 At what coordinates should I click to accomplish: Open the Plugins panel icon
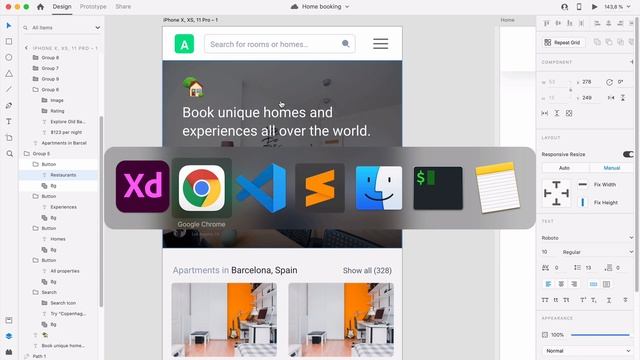tap(9, 352)
